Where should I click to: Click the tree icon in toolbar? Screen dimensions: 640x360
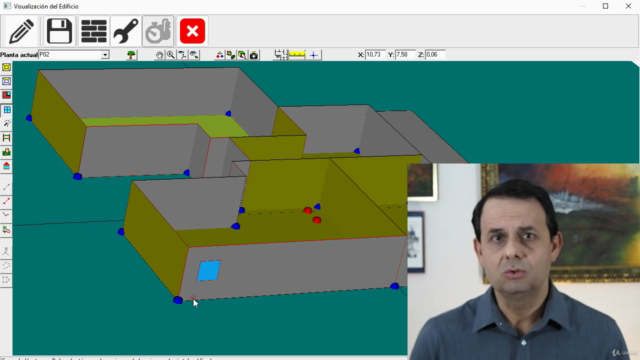pyautogui.click(x=131, y=55)
